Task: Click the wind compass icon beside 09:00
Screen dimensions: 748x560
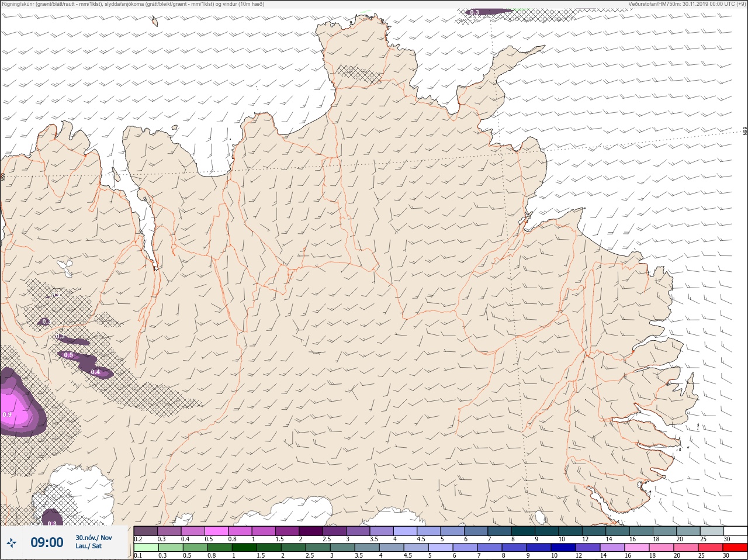Action: [x=11, y=543]
